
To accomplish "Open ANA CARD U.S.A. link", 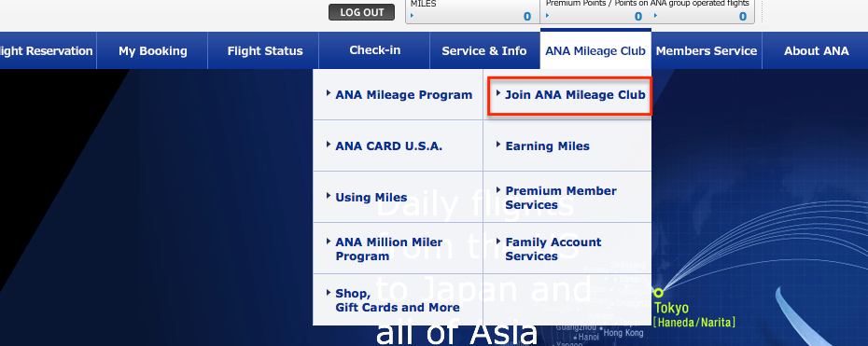I will pyautogui.click(x=388, y=145).
